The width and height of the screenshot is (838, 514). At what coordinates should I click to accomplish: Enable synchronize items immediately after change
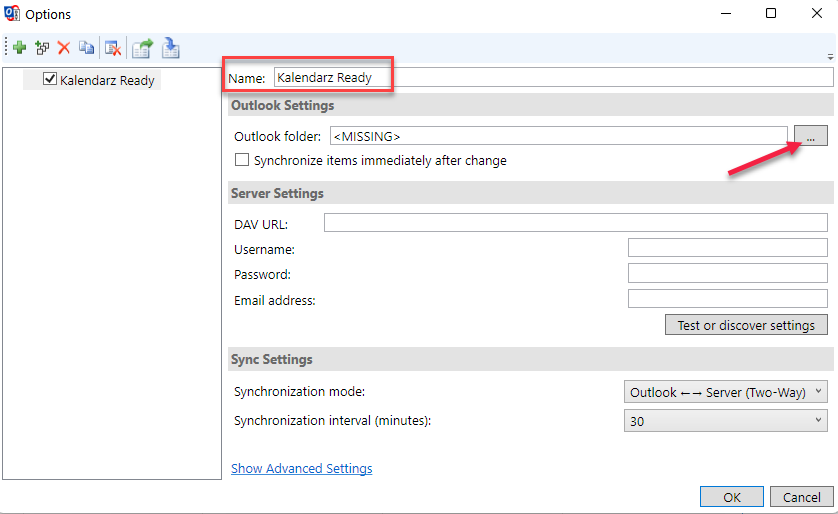(x=242, y=160)
